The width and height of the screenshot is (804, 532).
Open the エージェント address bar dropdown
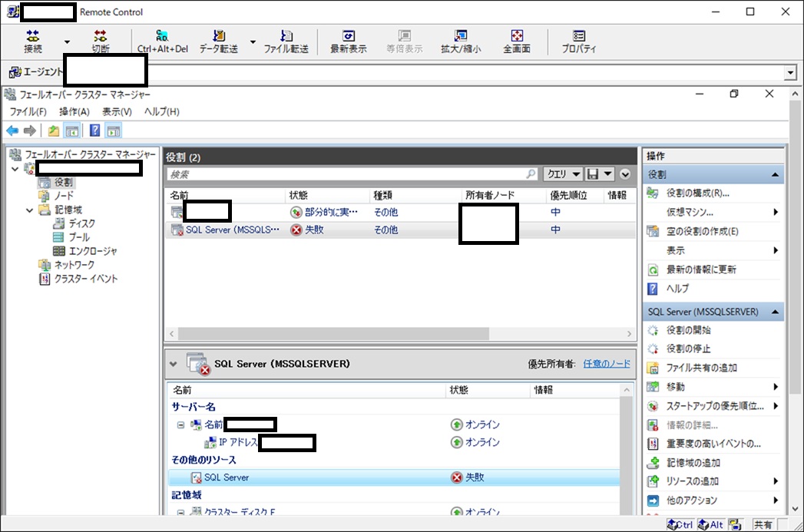pyautogui.click(x=790, y=73)
